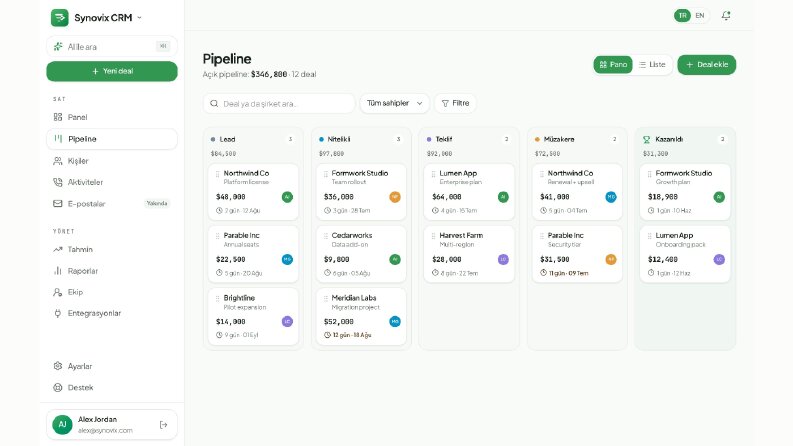Switch language to EN
The height and width of the screenshot is (446, 793).
point(700,16)
